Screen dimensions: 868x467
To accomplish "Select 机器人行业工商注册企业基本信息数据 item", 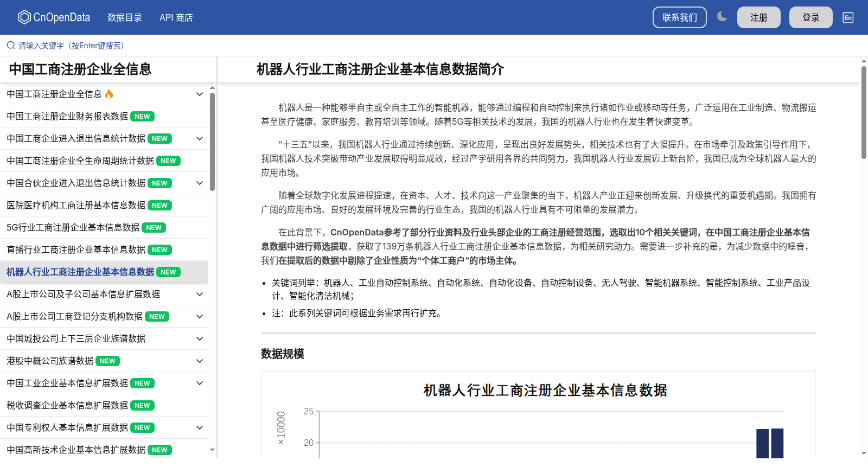I will pyautogui.click(x=104, y=272).
